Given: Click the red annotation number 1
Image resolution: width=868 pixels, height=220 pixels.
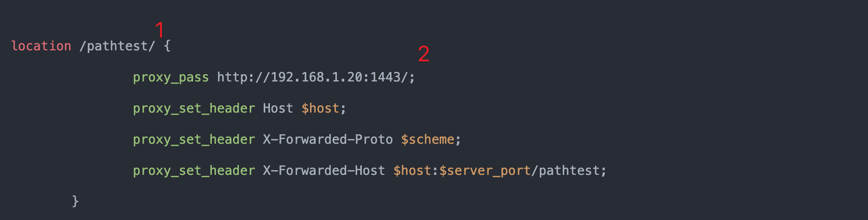Looking at the screenshot, I should [x=159, y=30].
